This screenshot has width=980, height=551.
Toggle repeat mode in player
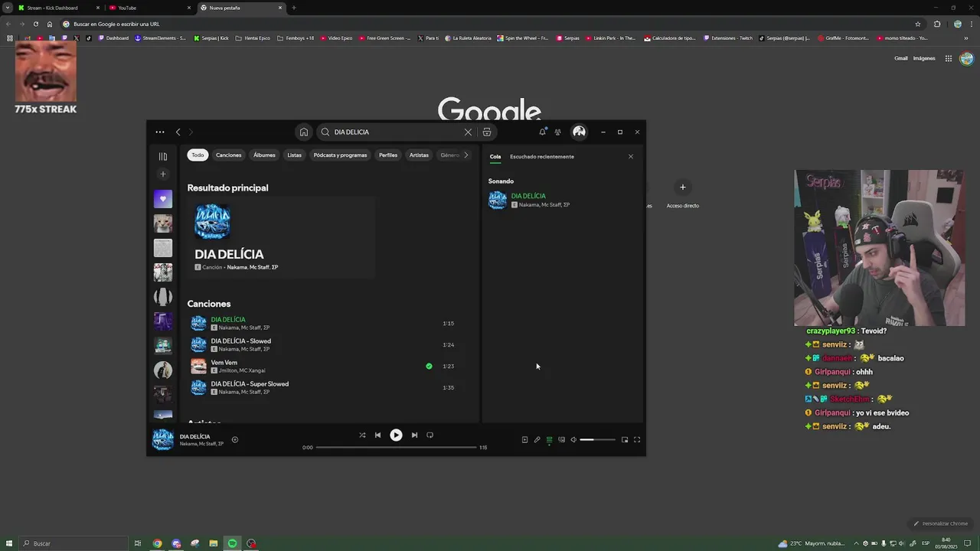[x=430, y=435]
